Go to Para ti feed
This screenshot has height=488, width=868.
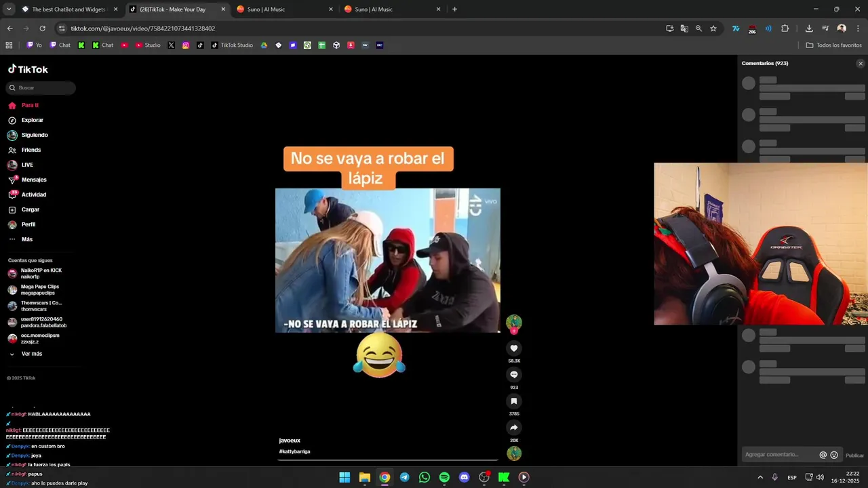point(30,106)
